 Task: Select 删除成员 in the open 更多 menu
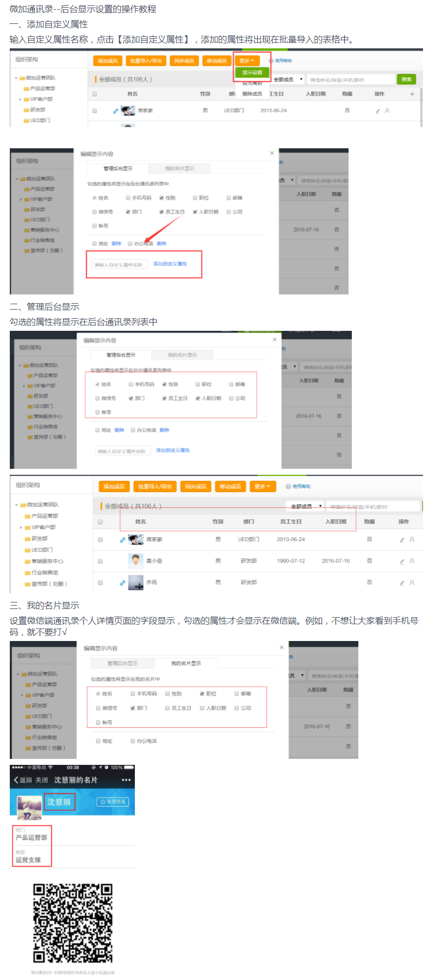click(x=252, y=94)
